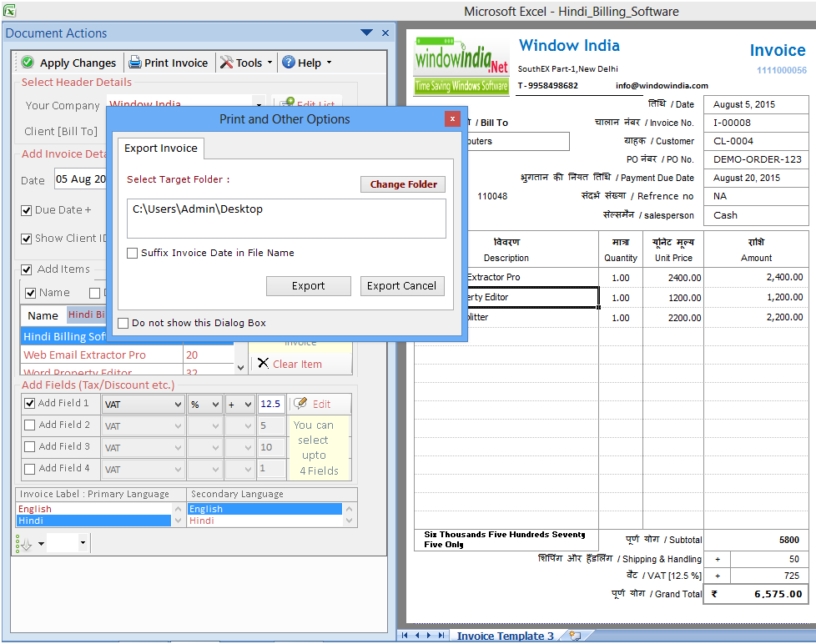816x644 pixels.
Task: Go to next sheet with navigation arrow
Action: [429, 635]
